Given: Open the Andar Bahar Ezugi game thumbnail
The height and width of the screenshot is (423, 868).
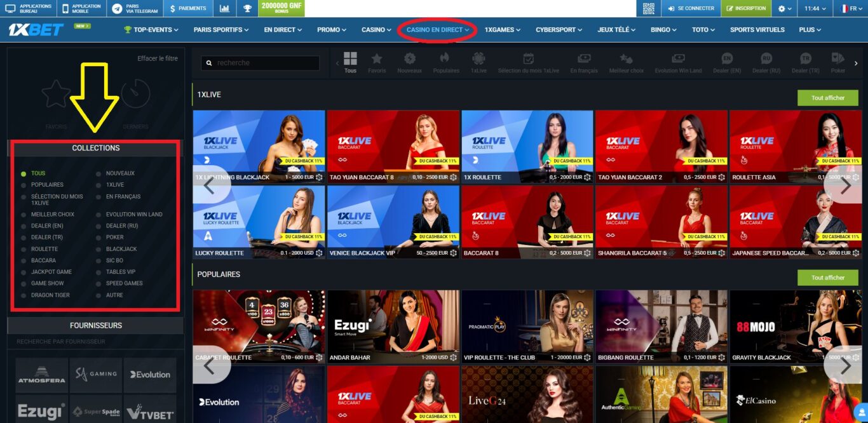Looking at the screenshot, I should [393, 326].
